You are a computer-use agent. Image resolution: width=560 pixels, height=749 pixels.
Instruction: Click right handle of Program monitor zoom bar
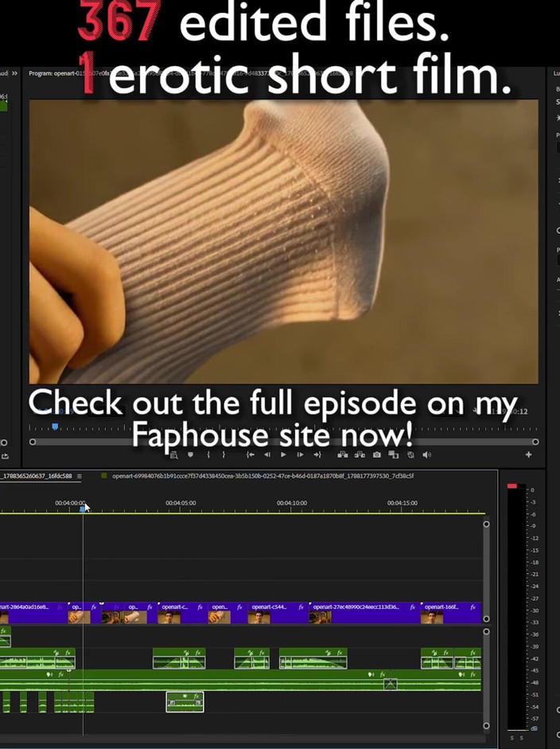(535, 442)
